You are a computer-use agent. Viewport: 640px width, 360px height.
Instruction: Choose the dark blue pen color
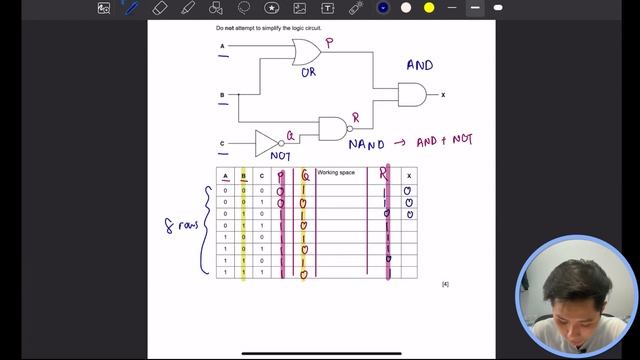point(383,7)
